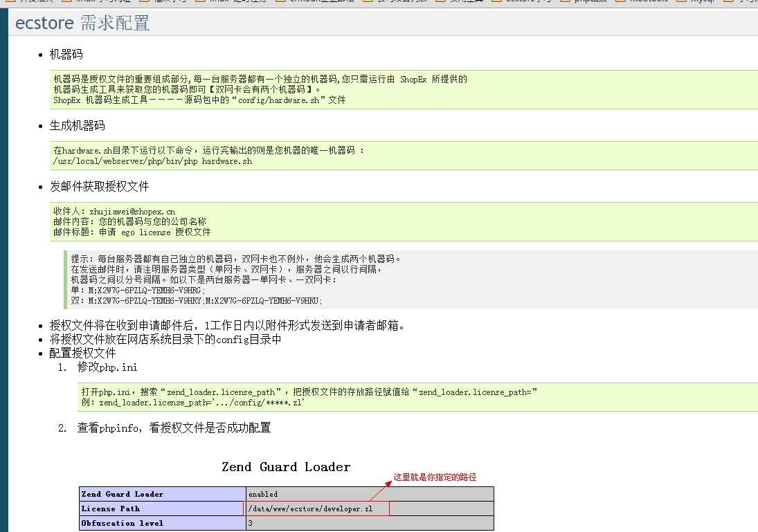Click the bullet "将授权文件放在网店系统目录下的config目录中"
This screenshot has height=532, width=758.
click(165, 339)
